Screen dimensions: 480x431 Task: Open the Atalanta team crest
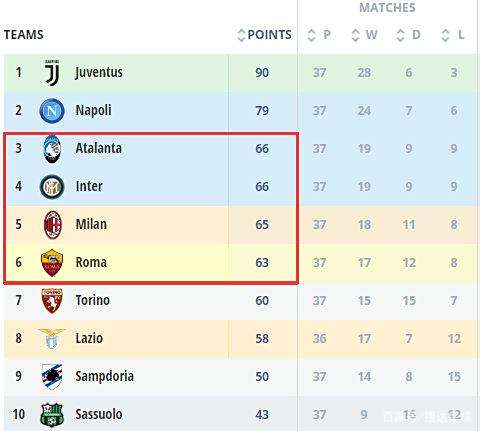(x=52, y=149)
